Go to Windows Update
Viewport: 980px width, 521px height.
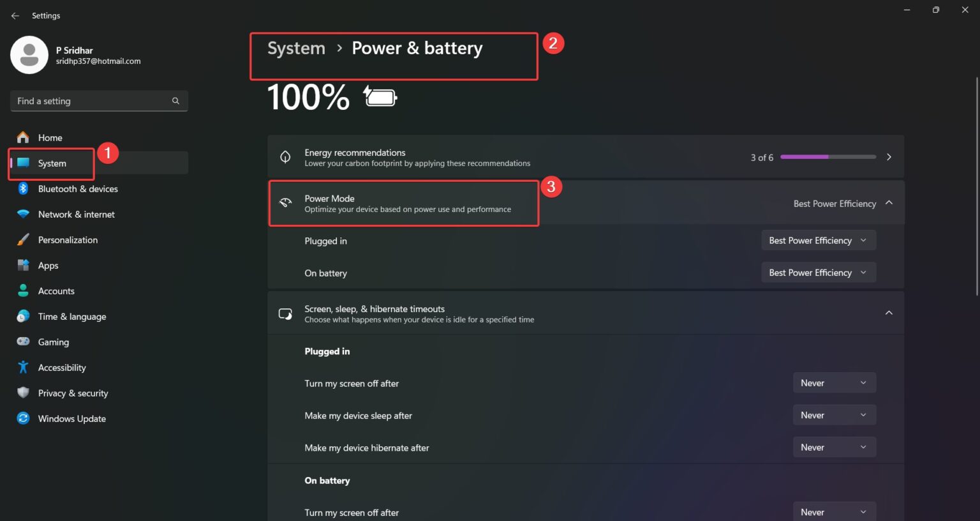[x=71, y=418]
